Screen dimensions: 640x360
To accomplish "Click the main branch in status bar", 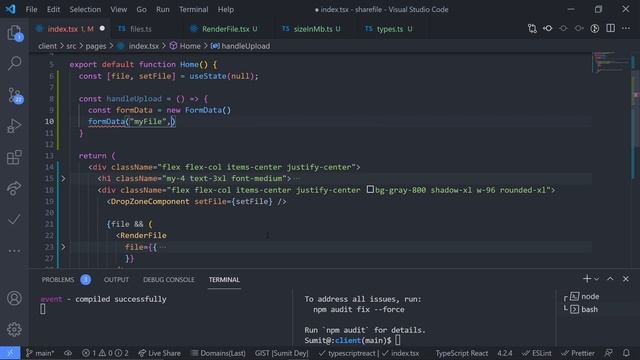I will point(40,353).
